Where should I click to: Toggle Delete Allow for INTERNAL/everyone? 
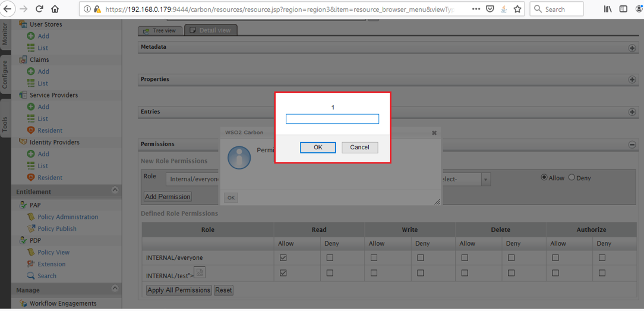coord(465,258)
